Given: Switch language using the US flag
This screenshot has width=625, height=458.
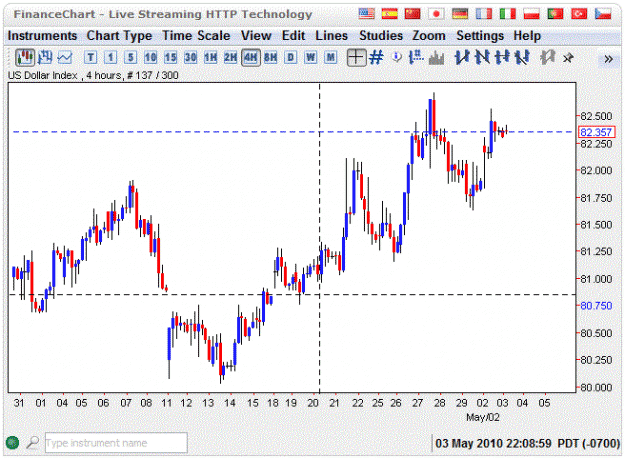Looking at the screenshot, I should click(366, 14).
